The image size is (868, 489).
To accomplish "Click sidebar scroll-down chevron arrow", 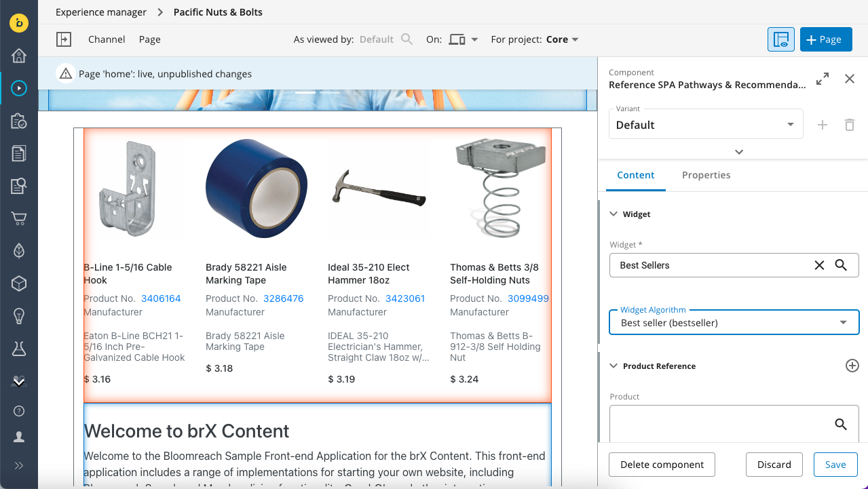I will (19, 383).
